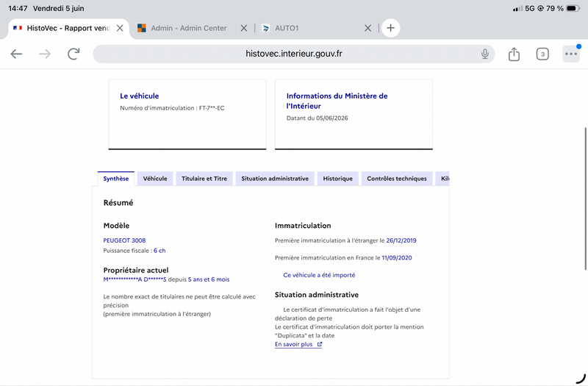Open the Historique tab
The height and width of the screenshot is (386, 588).
click(x=337, y=179)
